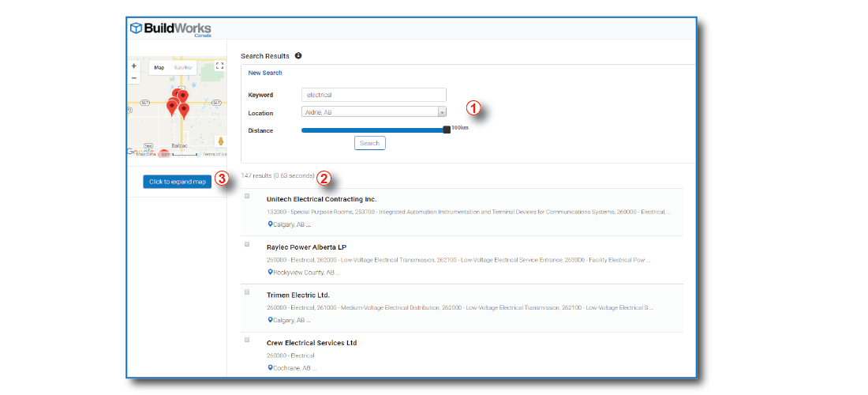Click the location pin for Raylec Power
The height and width of the screenshot is (395, 868).
click(270, 273)
